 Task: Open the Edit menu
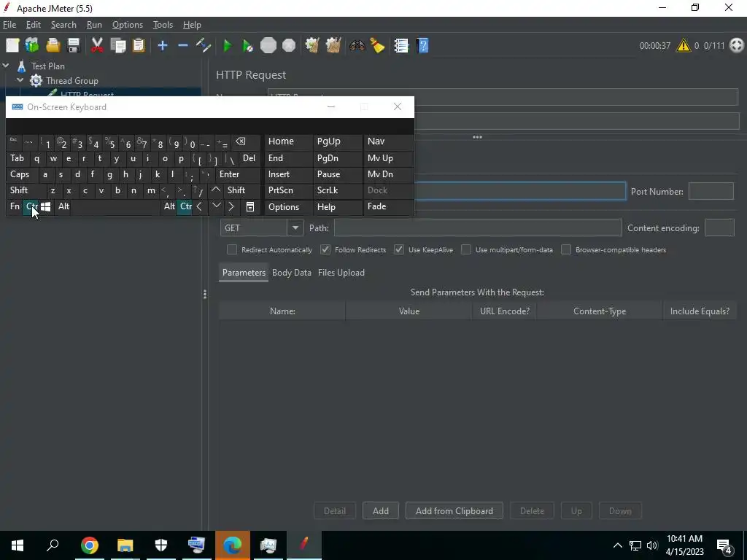tap(34, 25)
